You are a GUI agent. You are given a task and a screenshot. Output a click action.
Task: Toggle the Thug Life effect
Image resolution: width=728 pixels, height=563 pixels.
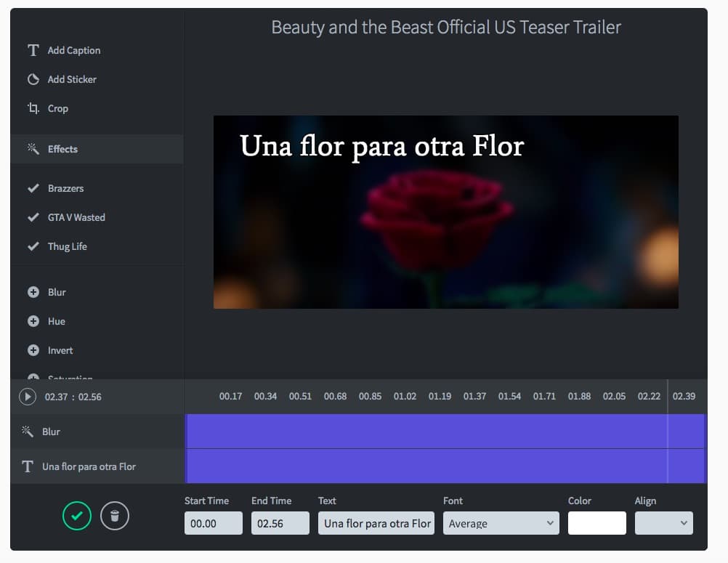(33, 246)
